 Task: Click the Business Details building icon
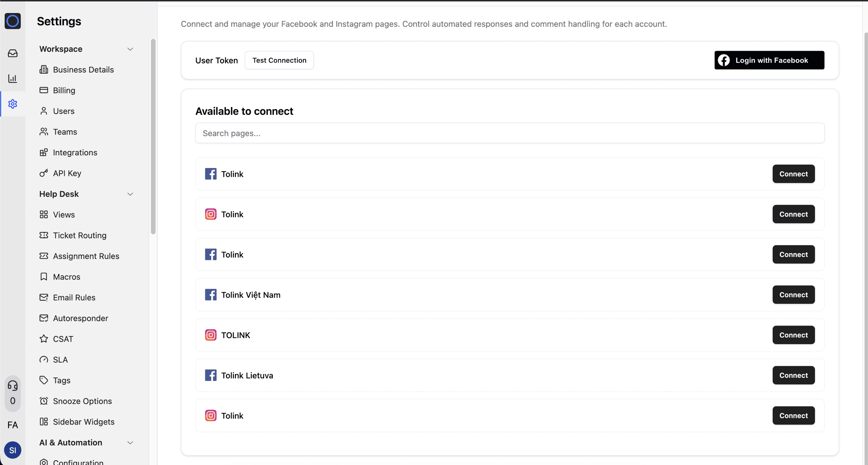tap(44, 69)
